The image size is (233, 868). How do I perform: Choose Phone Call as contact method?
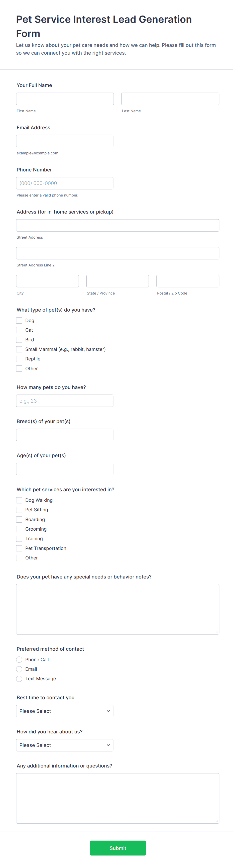19,659
